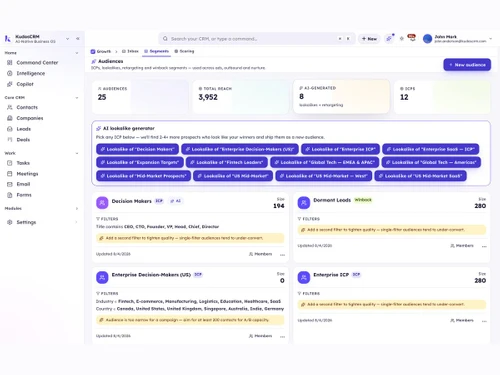View Members of Decision Makers audience
Image resolution: width=500 pixels, height=375 pixels.
coord(260,254)
